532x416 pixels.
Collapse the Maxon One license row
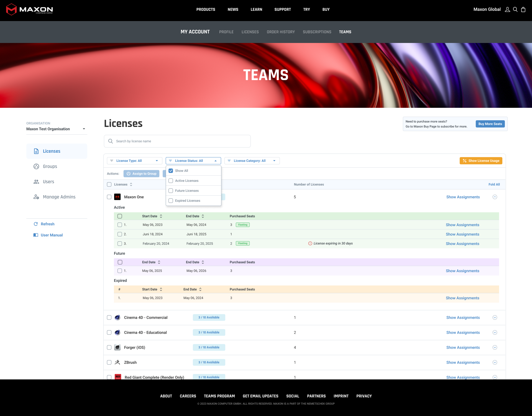click(495, 197)
